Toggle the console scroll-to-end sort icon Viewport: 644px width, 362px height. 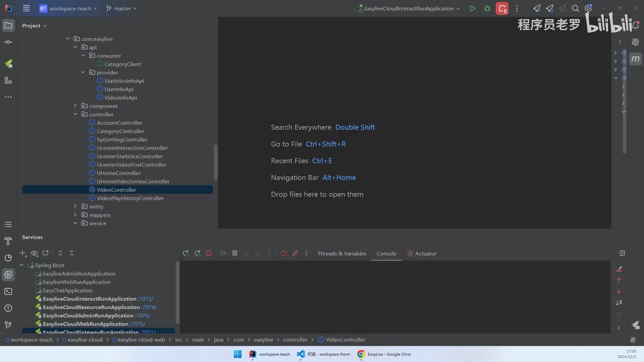tap(619, 302)
